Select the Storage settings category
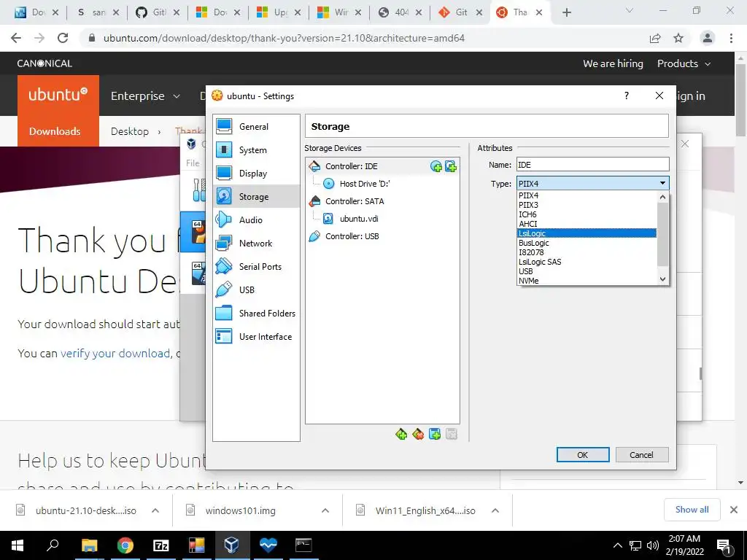The width and height of the screenshot is (747, 560). point(256,197)
